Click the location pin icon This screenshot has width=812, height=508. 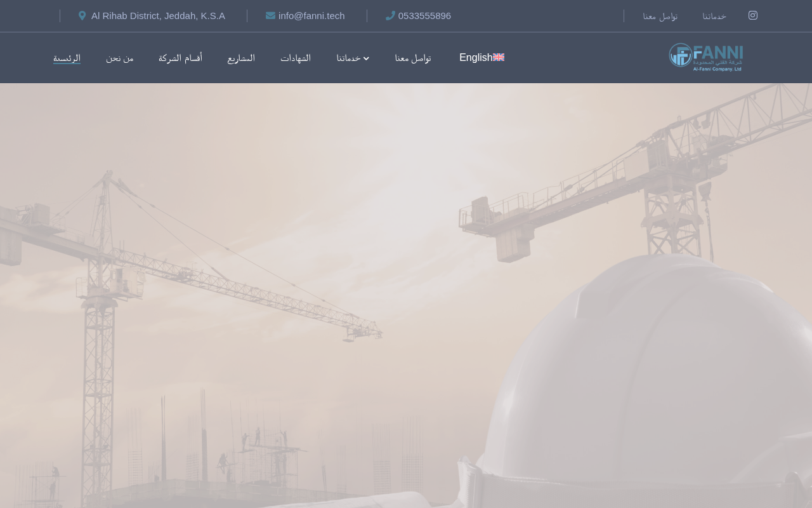tap(82, 15)
